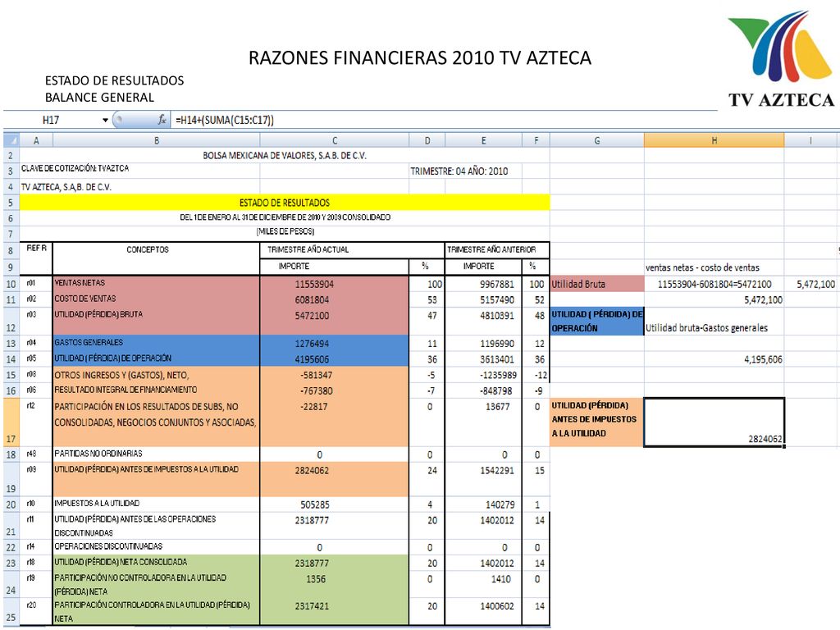
Task: Select cell with VENTAS NETAS value 11553904
Action: point(335,284)
